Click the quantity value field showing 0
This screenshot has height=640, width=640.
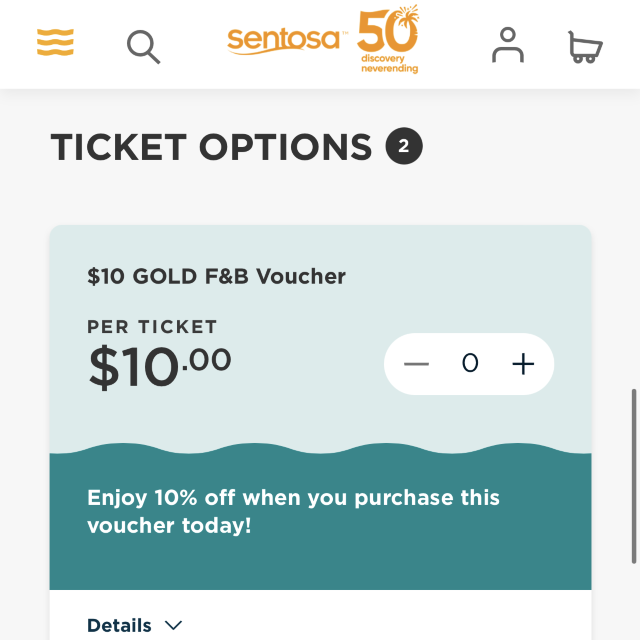(470, 363)
